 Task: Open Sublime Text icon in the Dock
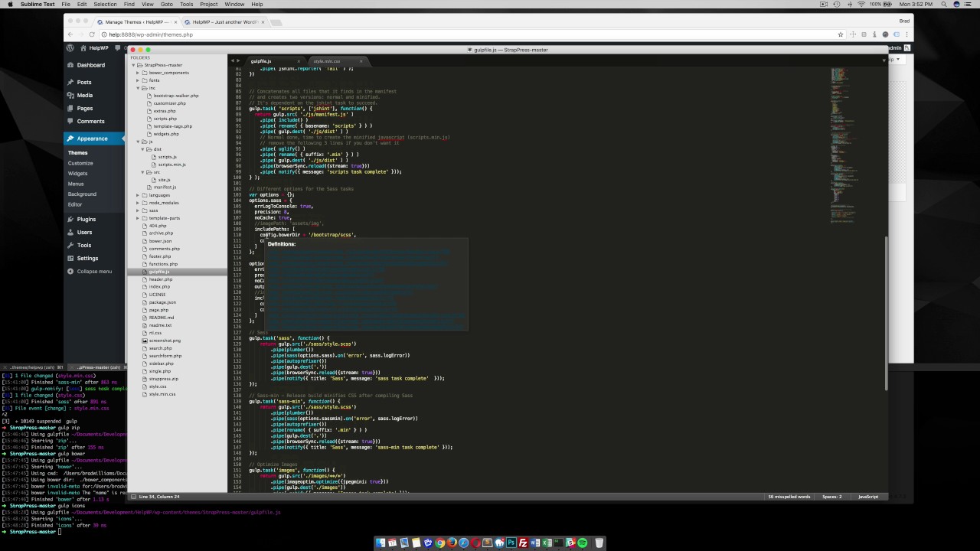click(487, 543)
